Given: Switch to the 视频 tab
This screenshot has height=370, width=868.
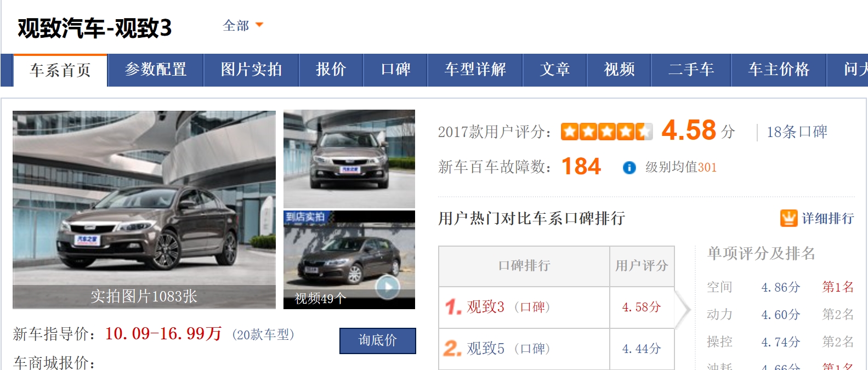Looking at the screenshot, I should point(619,70).
